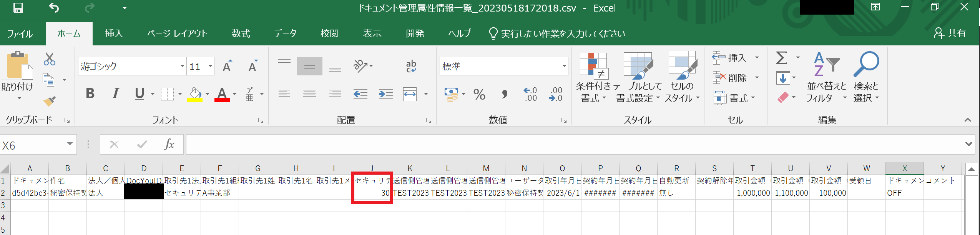Open the font name dropdown 游ゴシック
The height and width of the screenshot is (235, 980).
click(182, 66)
